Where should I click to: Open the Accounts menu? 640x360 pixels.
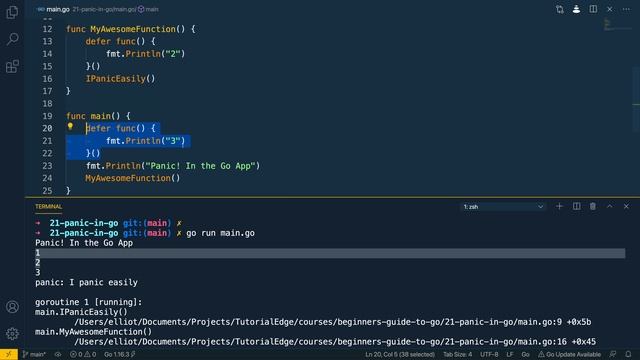click(12, 307)
